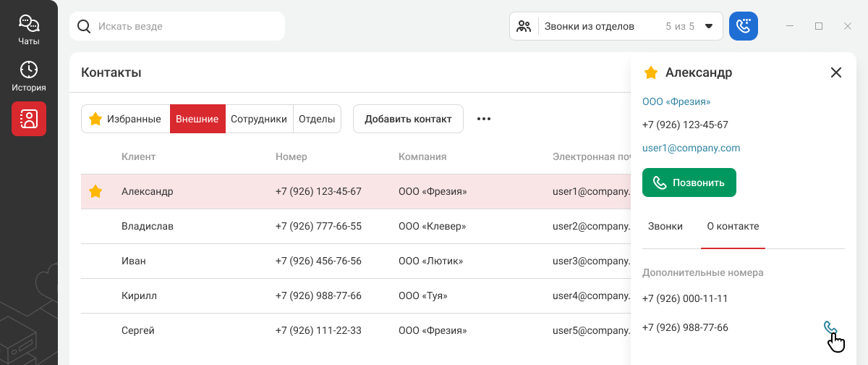Open the three-dots more options menu
The width and height of the screenshot is (868, 365).
[x=484, y=119]
